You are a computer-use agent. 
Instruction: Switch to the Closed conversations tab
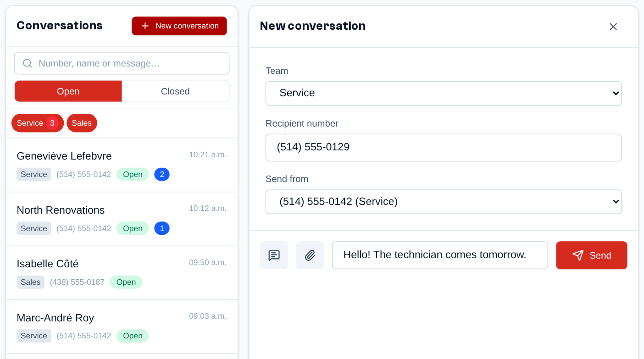175,91
